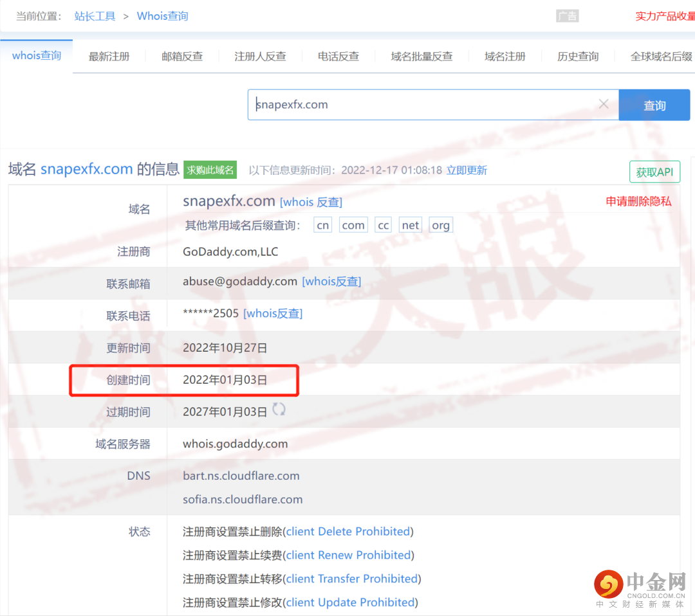Click the client Transfer Prohibited link
Viewport: 695px width, 616px height.
pyautogui.click(x=352, y=579)
